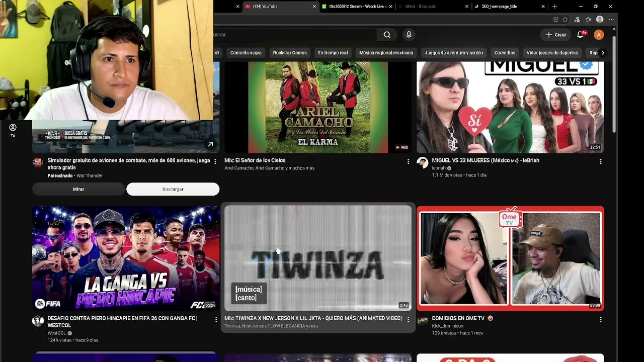Close the SEO_homepage_title tab

[543, 7]
